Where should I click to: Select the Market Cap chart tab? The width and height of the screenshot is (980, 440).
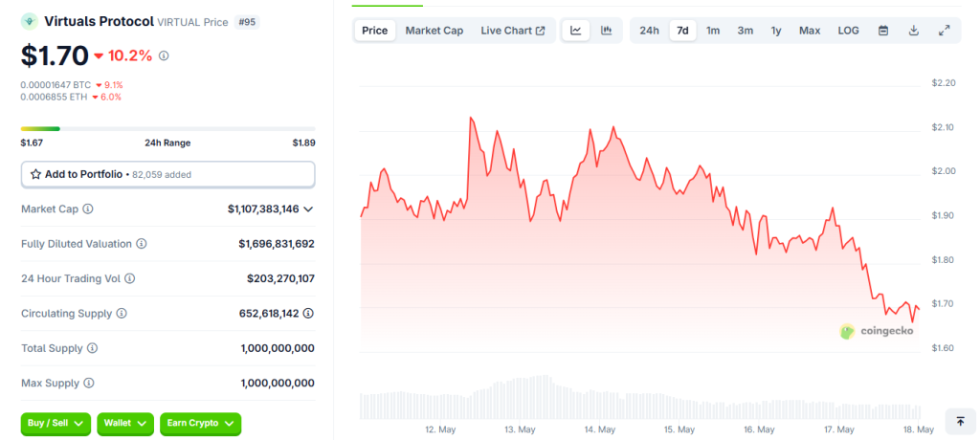point(434,31)
